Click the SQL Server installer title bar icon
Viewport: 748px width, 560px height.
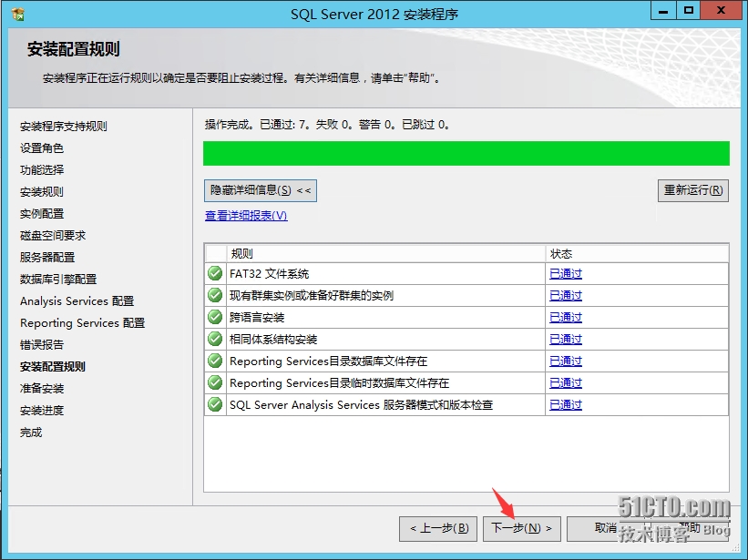[17, 14]
